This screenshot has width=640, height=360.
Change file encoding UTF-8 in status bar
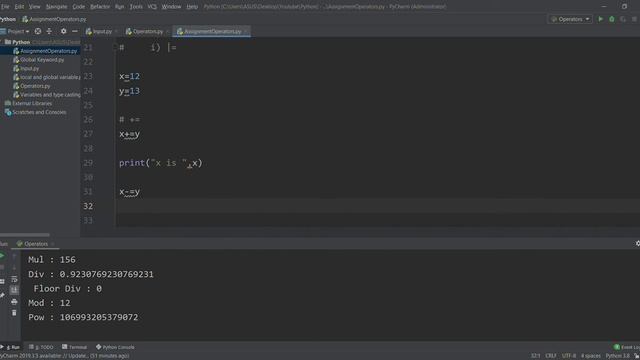(x=569, y=356)
